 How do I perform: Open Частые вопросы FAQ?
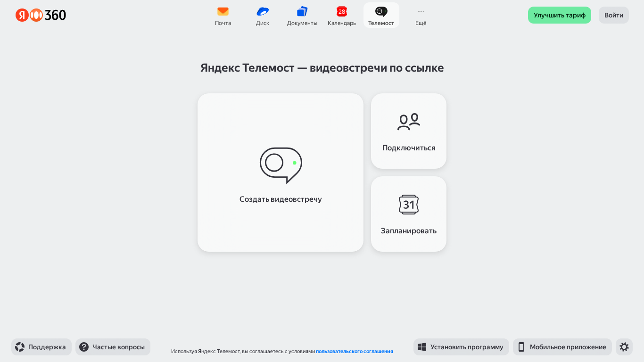[x=113, y=347]
